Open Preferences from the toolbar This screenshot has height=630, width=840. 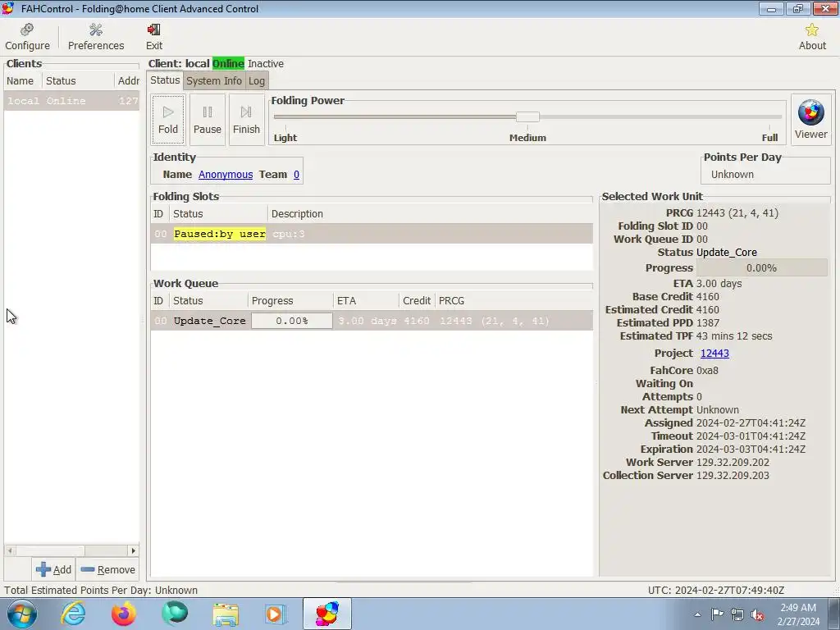[x=96, y=37]
